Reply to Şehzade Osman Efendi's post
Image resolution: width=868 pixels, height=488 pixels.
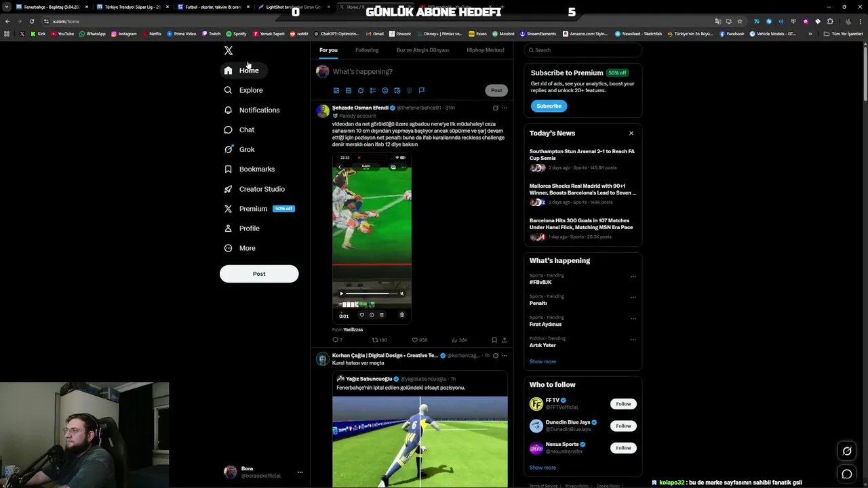[337, 340]
